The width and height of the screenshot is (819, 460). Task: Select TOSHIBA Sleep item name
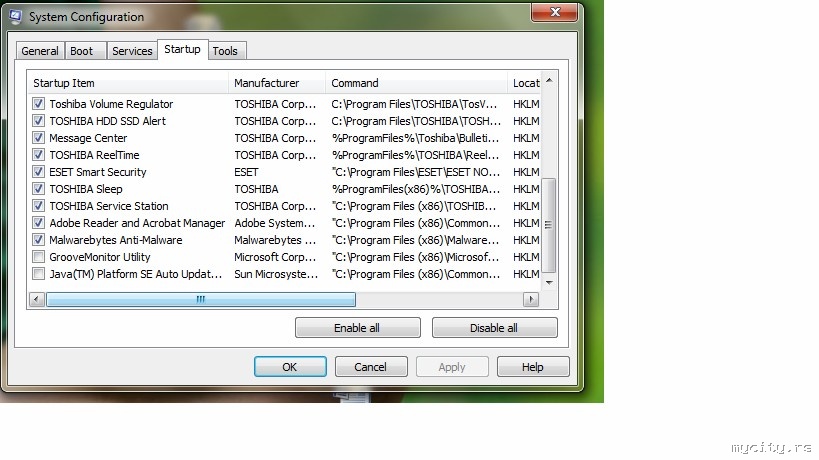pyautogui.click(x=86, y=189)
